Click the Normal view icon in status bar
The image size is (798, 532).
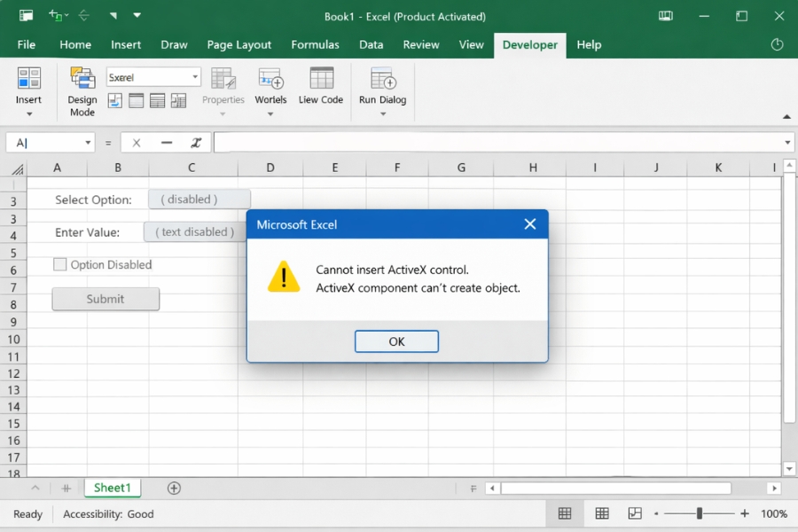[x=565, y=512]
